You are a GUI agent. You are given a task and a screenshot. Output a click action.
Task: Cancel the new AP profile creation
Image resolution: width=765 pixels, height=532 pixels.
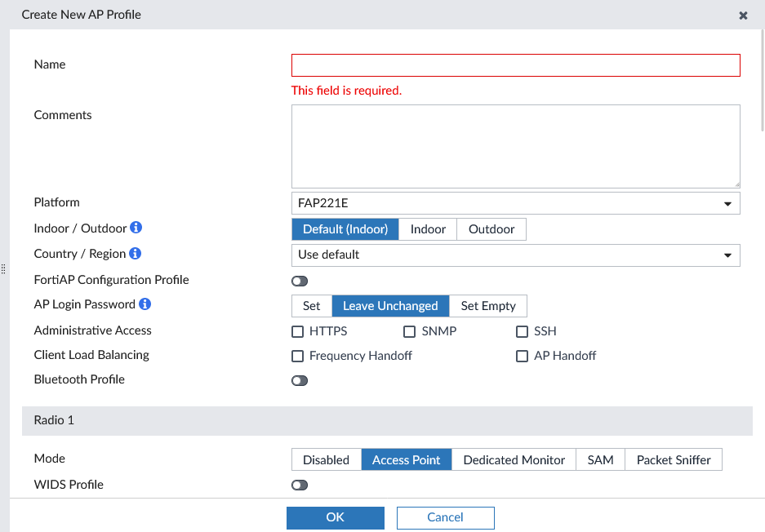point(445,517)
